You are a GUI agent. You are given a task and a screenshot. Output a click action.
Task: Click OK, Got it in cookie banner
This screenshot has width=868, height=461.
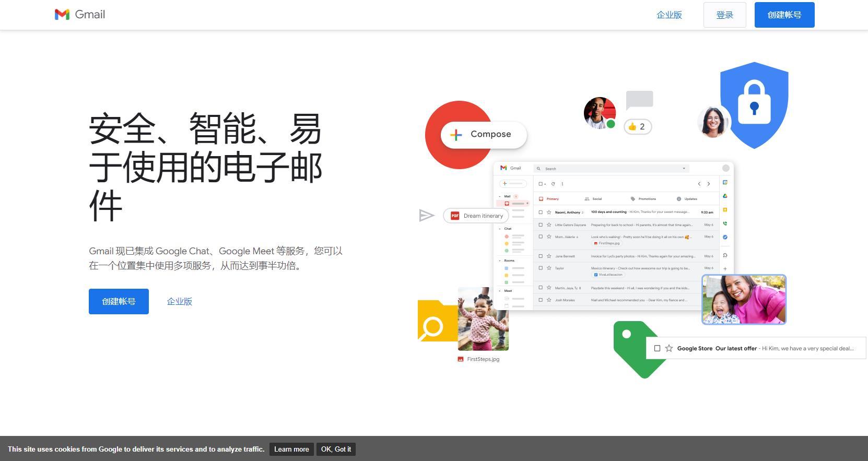click(336, 449)
